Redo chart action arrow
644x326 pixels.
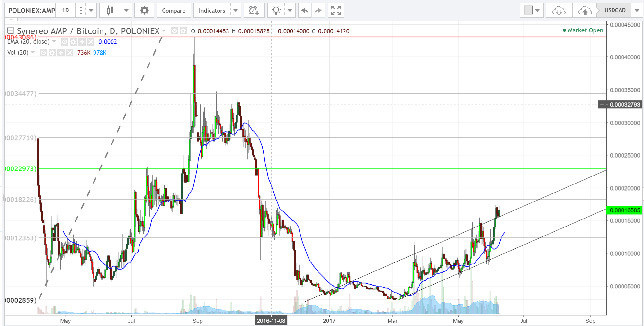(x=318, y=11)
